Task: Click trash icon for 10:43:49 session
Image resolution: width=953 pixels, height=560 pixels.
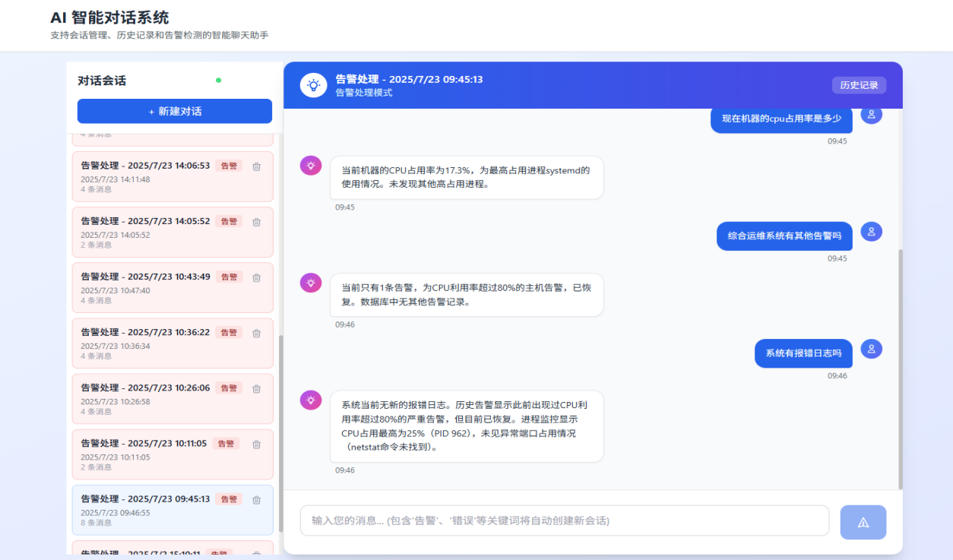Action: point(256,277)
